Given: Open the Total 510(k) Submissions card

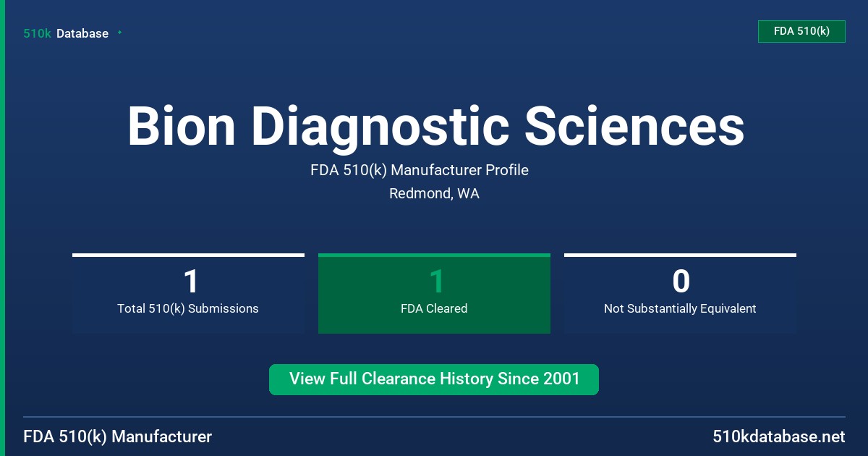Looking at the screenshot, I should point(188,294).
